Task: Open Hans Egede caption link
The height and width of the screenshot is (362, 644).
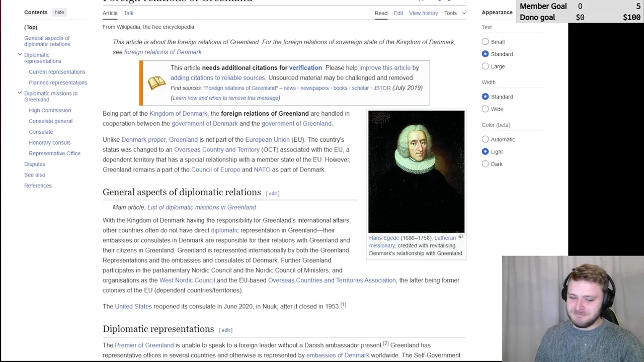Action: 383,238
